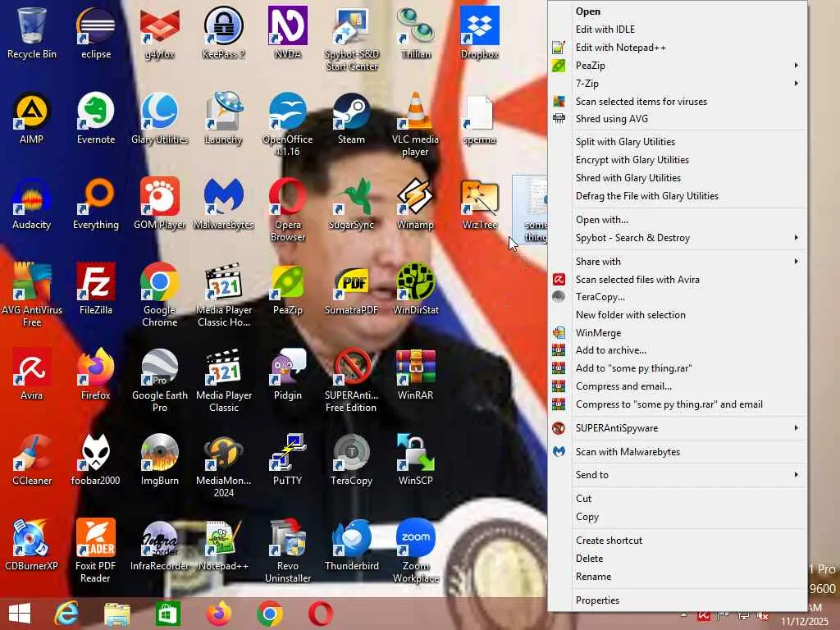Expand the 7-Zip submenu
The width and height of the screenshot is (840, 630).
677,84
